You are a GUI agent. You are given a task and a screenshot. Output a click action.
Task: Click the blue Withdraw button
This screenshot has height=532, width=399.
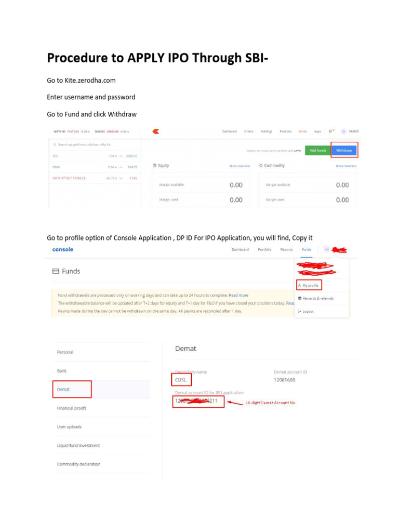[x=344, y=150]
